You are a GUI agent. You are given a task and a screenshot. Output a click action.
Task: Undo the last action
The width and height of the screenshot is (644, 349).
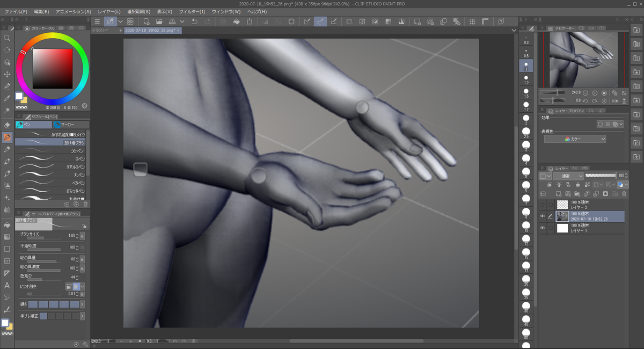click(x=195, y=21)
